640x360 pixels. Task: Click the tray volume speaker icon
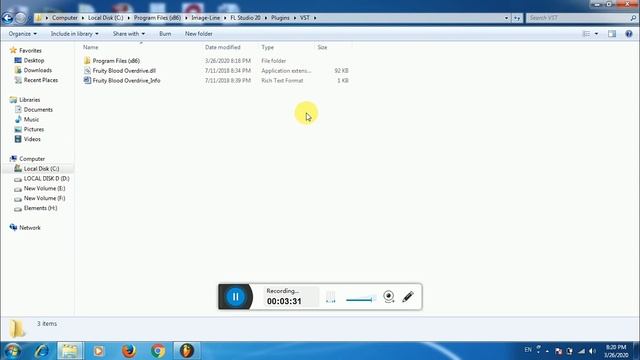pos(592,351)
